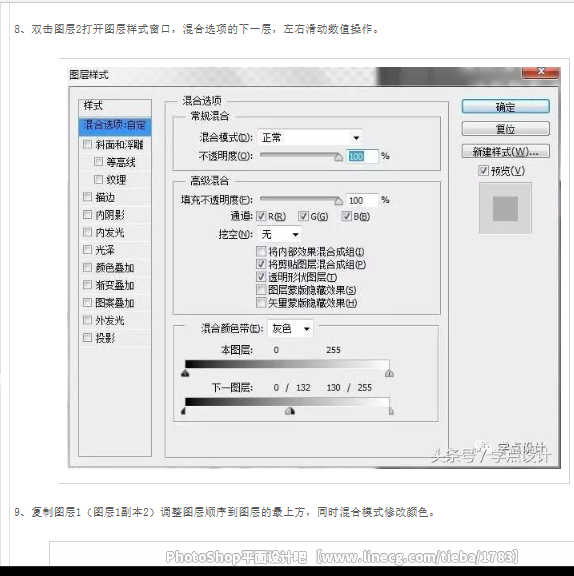Check 矢量蒙版隐藏效果 option
Image resolution: width=574 pixels, height=576 pixels.
click(261, 303)
